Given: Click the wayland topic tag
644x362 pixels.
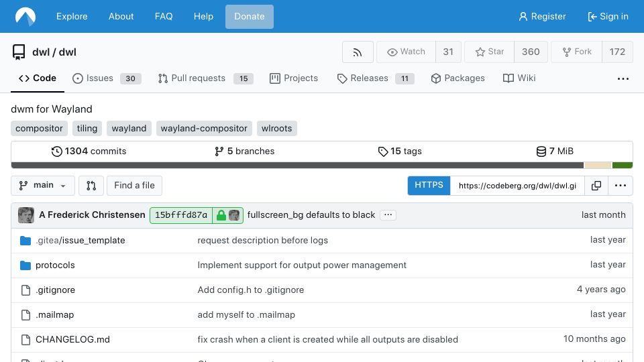Looking at the screenshot, I should pos(129,129).
